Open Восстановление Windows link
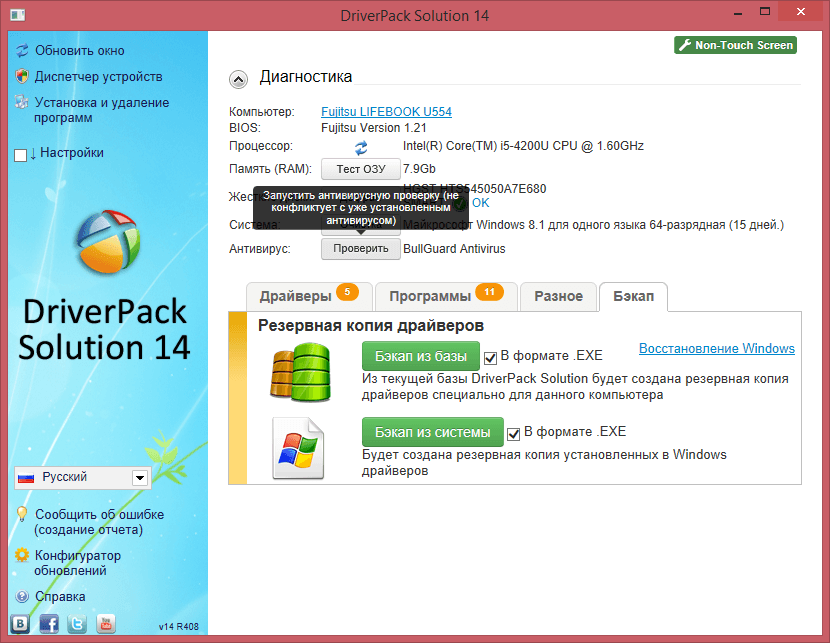 click(717, 349)
